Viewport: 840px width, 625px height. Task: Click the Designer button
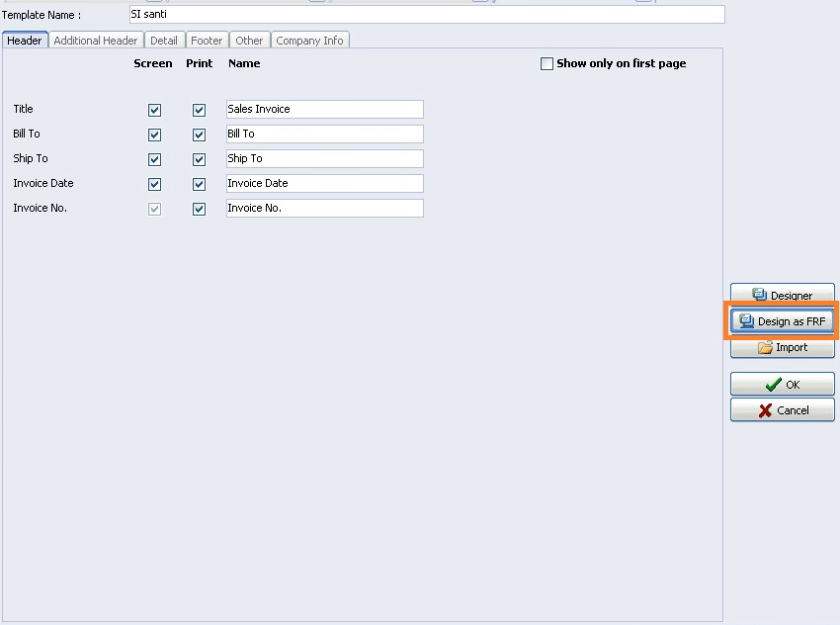782,295
